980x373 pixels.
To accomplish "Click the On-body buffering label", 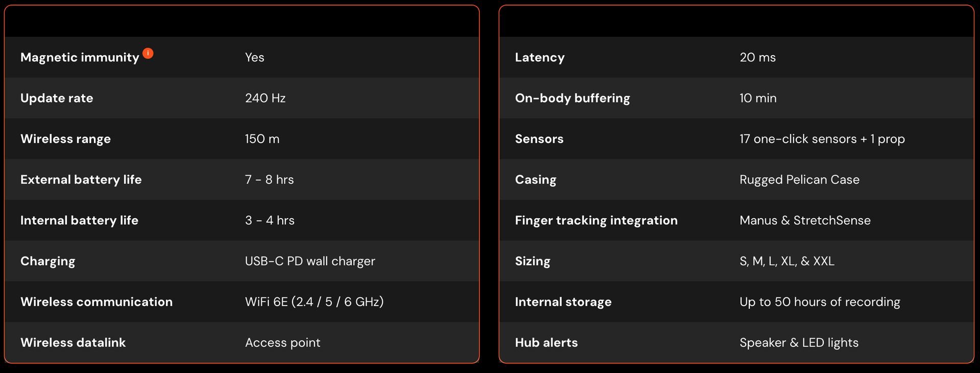I will tap(572, 98).
